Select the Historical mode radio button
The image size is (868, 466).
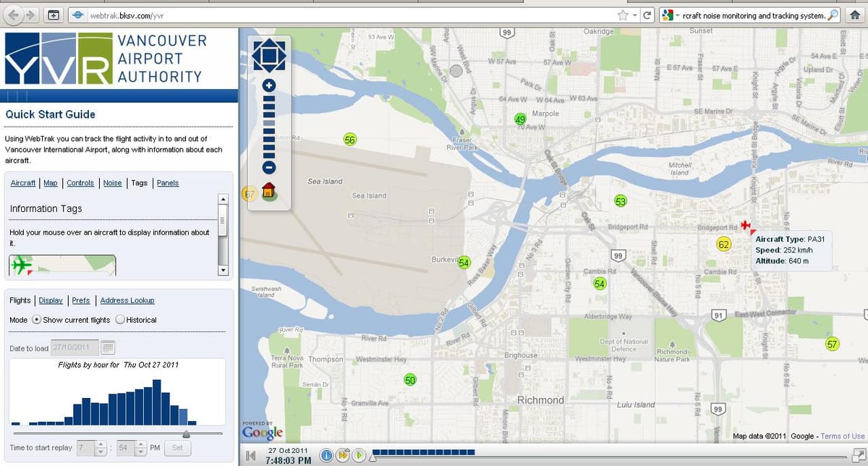120,320
